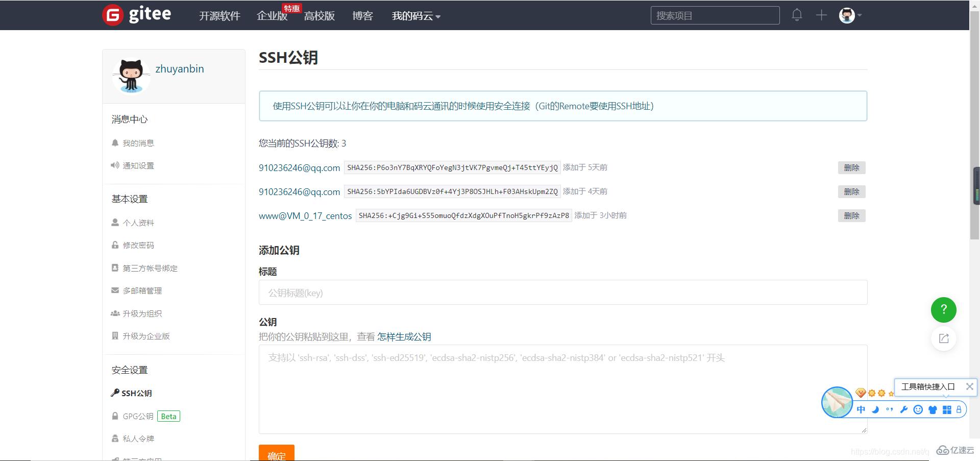Open 博客 in top navigation
Image resolution: width=980 pixels, height=461 pixels.
point(362,16)
